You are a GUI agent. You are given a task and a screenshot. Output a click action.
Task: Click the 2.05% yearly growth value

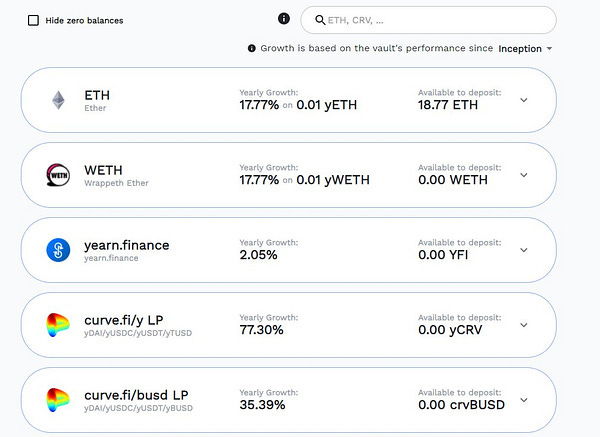tap(258, 254)
